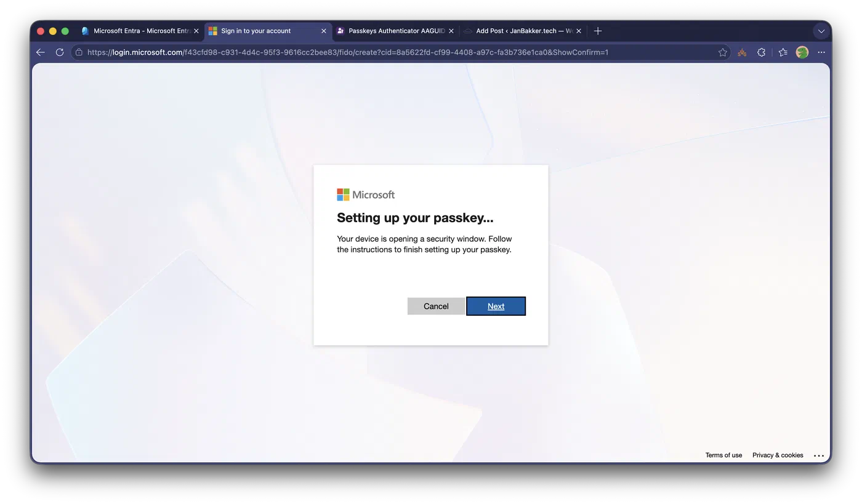Add page to favorites using star icon

point(723,52)
